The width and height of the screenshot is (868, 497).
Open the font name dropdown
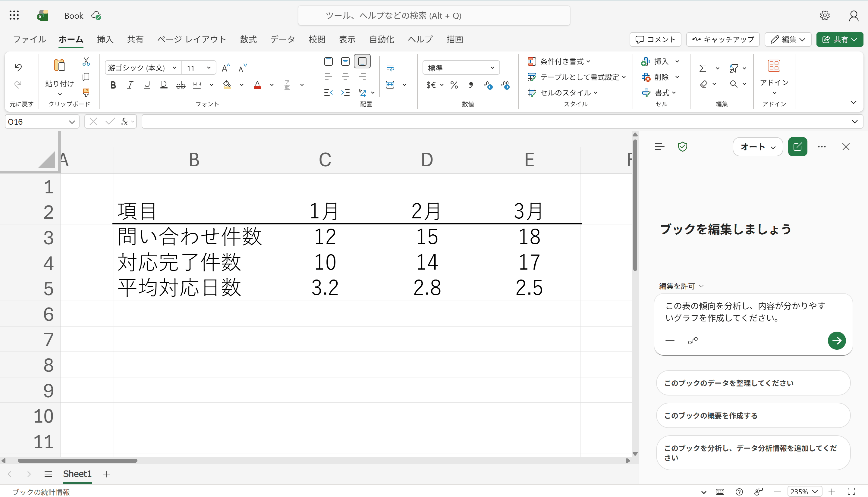coord(175,68)
